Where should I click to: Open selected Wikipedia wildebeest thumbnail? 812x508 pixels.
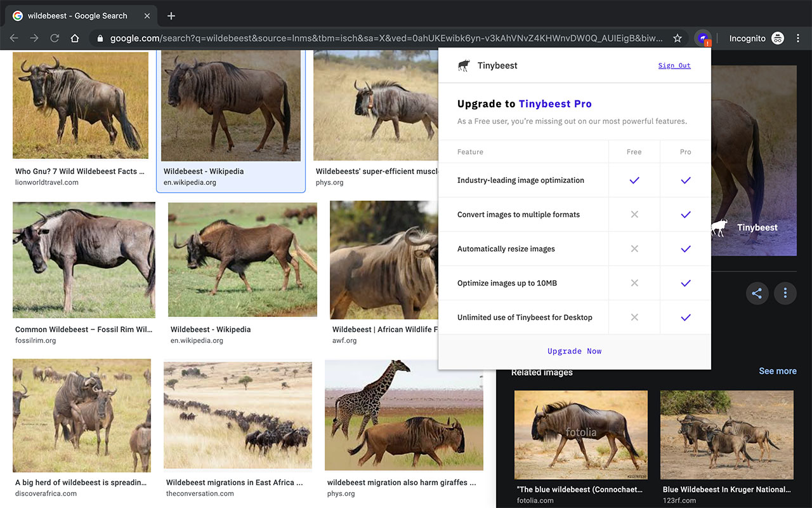[231, 105]
